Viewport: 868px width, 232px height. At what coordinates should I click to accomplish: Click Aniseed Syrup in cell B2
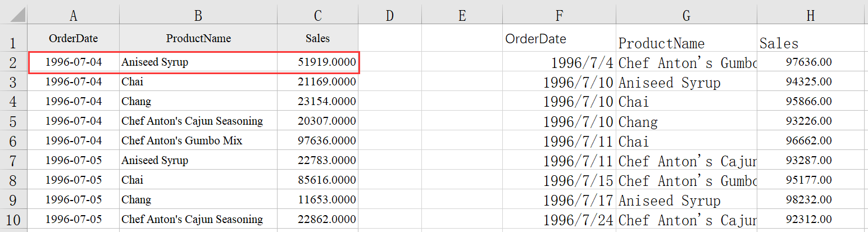[x=154, y=62]
